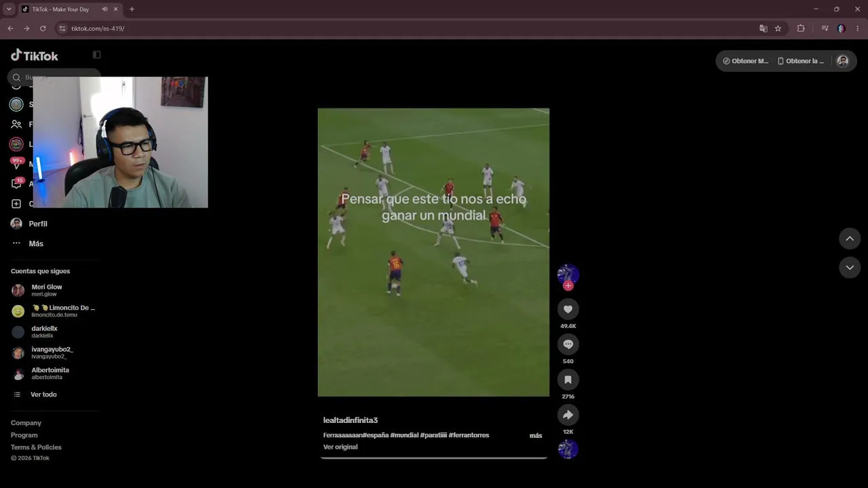This screenshot has height=488, width=868.
Task: Open the lealtadinfinita3 creator avatar beside the video
Action: click(x=568, y=274)
